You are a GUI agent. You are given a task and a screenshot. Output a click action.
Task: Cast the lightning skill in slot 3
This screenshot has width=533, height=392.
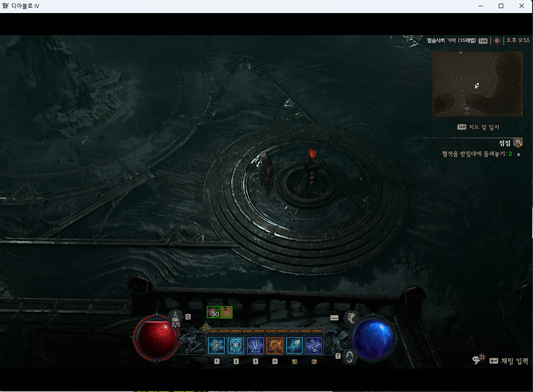(x=255, y=345)
